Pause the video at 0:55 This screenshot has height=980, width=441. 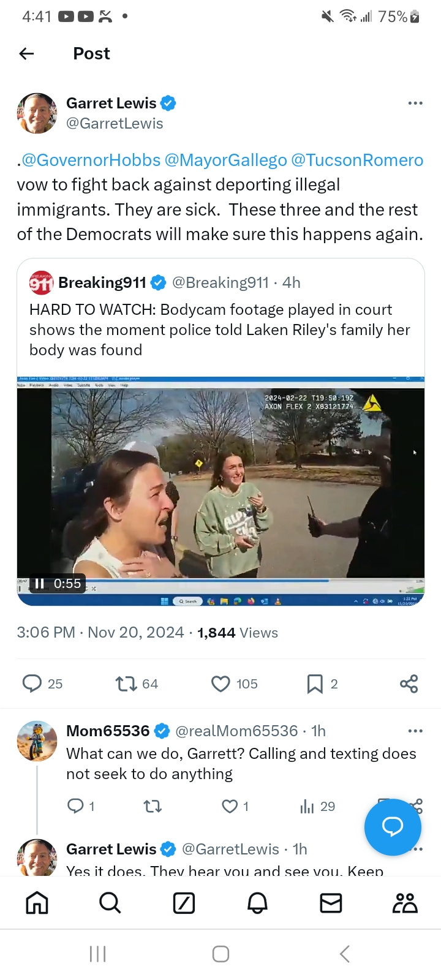click(x=40, y=584)
